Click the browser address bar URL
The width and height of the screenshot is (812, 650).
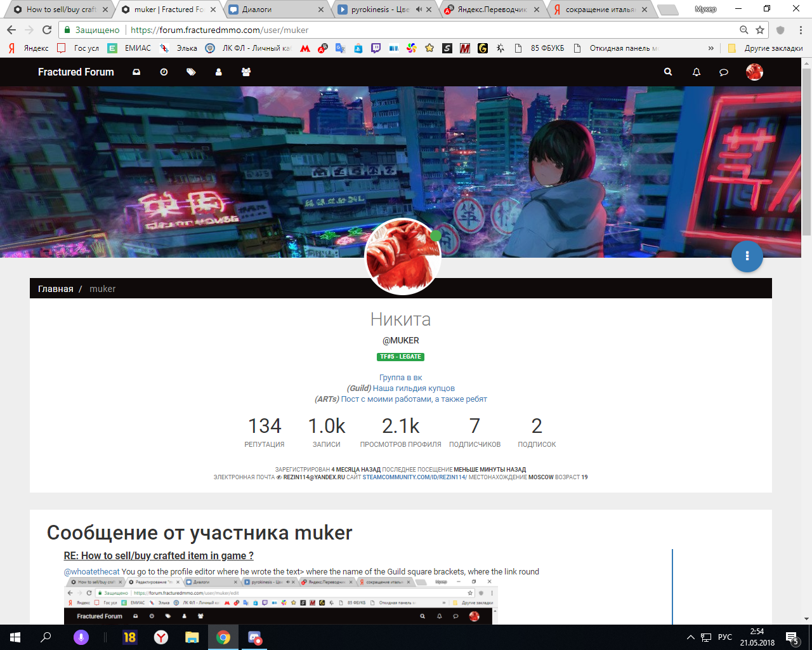(x=219, y=30)
